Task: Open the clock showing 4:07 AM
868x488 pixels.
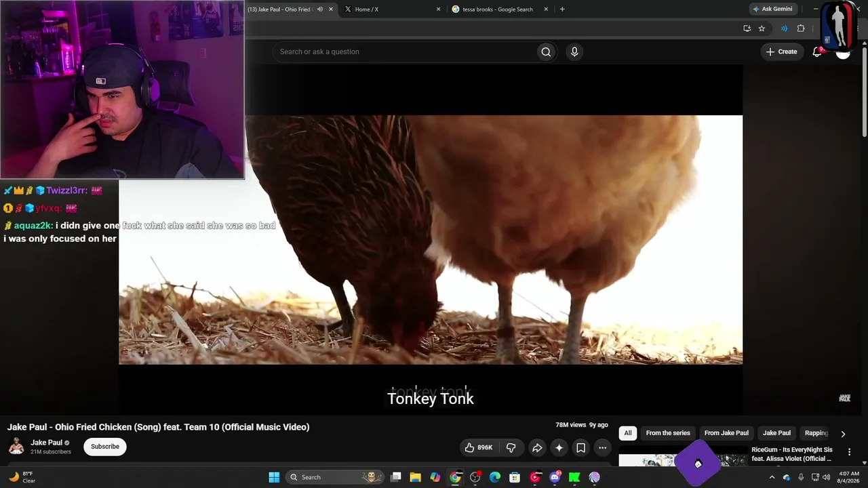Action: click(849, 477)
